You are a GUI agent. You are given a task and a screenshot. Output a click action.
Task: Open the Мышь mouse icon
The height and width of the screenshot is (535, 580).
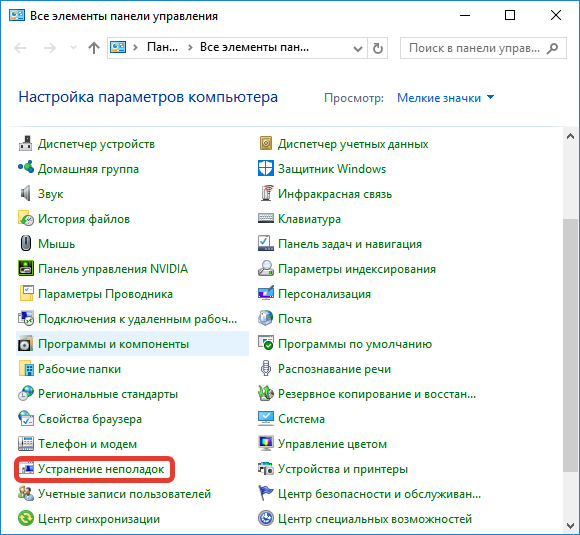[x=26, y=244]
